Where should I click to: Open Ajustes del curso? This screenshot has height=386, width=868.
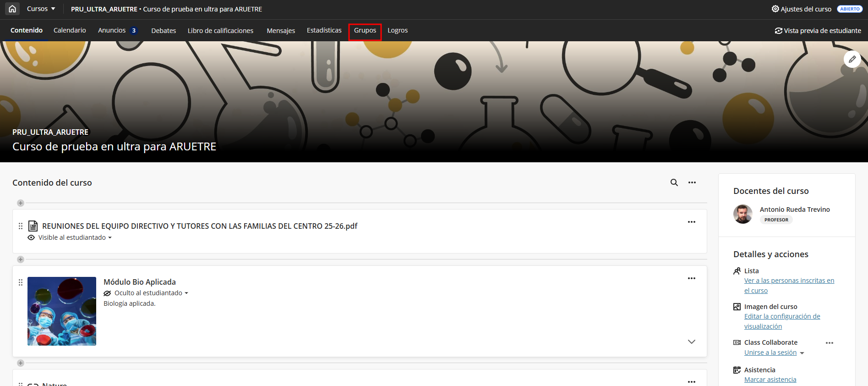tap(801, 9)
